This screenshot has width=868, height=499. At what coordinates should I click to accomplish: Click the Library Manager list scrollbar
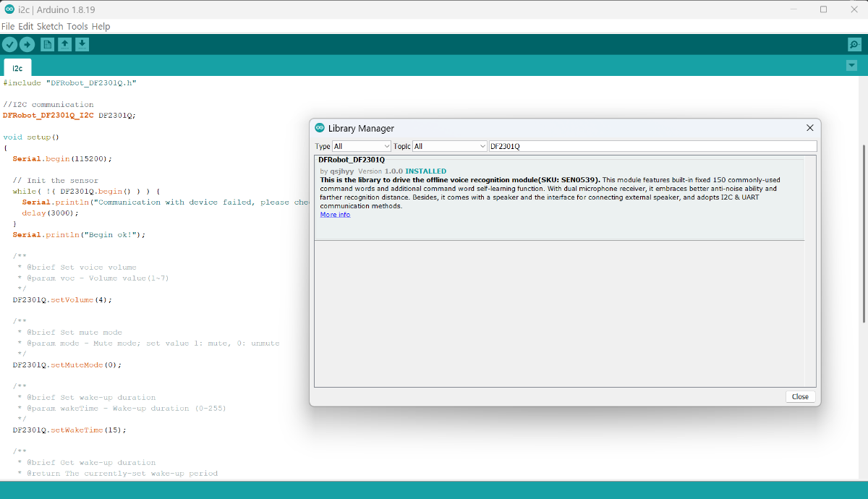pos(810,270)
